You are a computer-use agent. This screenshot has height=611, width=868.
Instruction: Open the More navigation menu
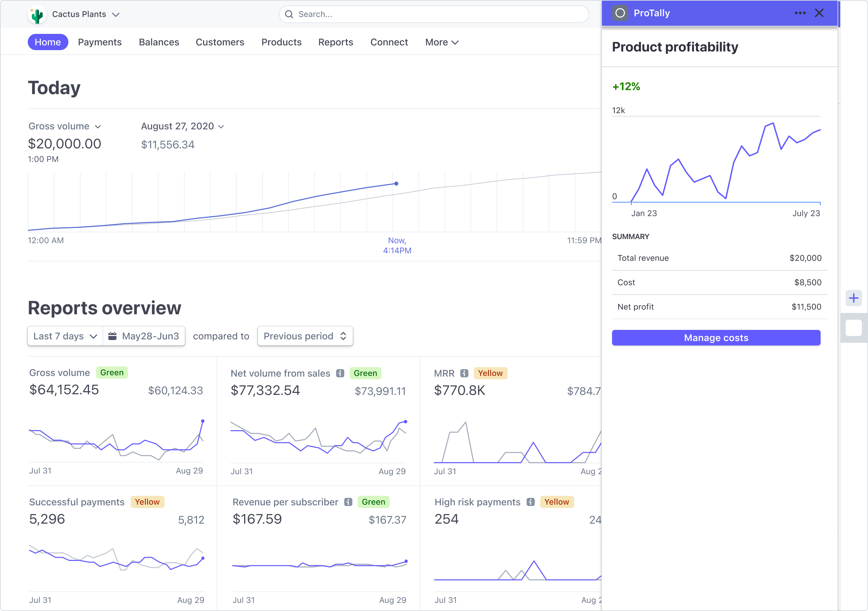pyautogui.click(x=441, y=42)
